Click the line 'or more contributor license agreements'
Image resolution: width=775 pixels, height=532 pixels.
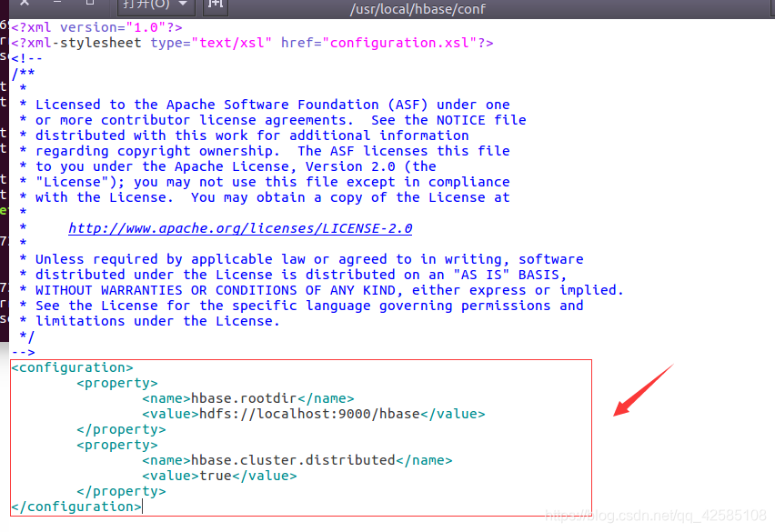[273, 120]
